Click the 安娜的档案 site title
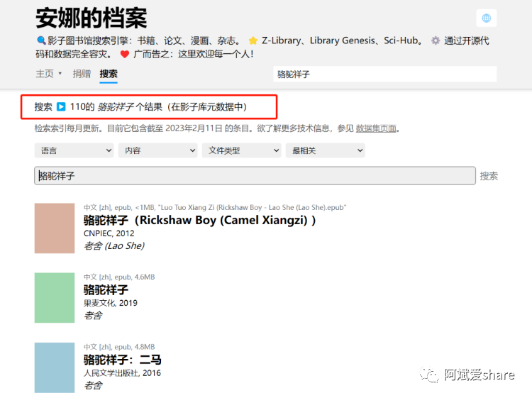The height and width of the screenshot is (398, 532). click(x=92, y=18)
